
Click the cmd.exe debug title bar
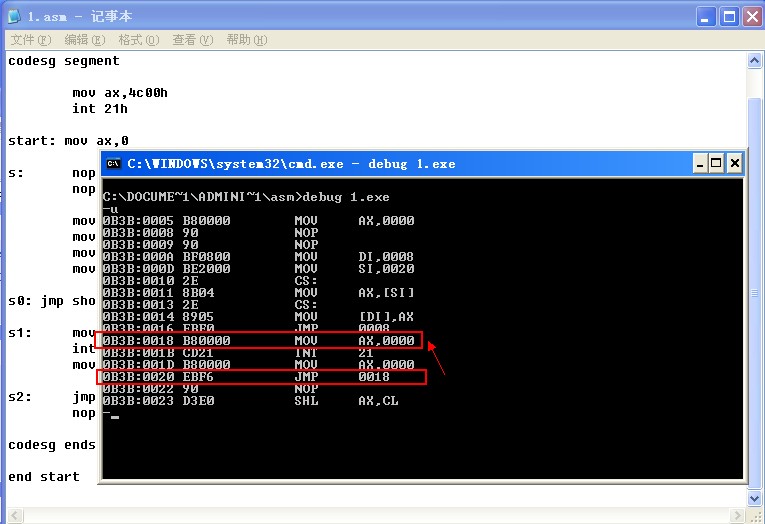coord(400,163)
